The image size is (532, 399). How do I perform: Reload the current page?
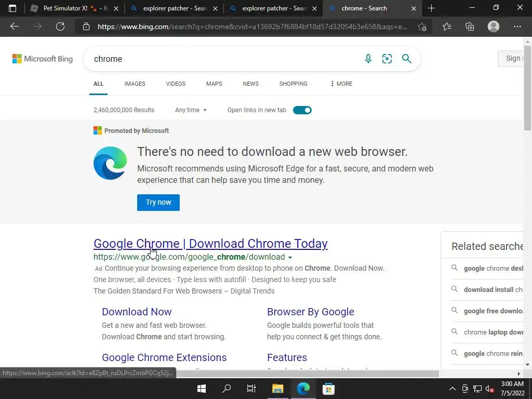[x=60, y=26]
